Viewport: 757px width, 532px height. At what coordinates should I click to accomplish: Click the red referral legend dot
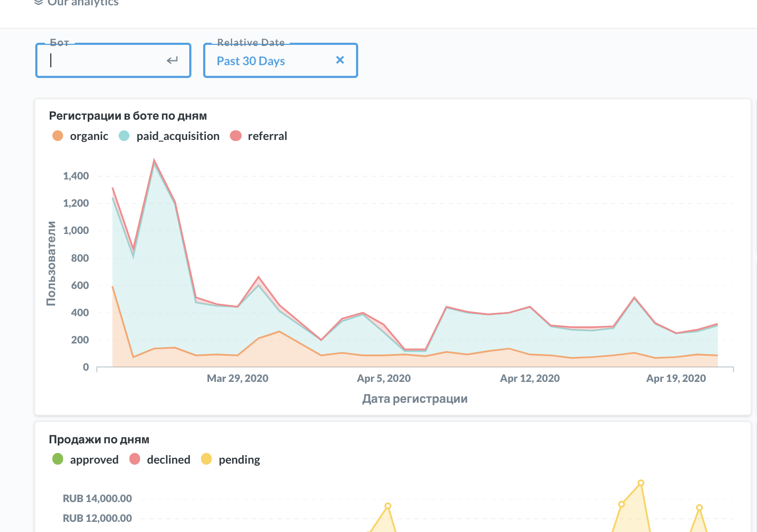[x=235, y=136]
